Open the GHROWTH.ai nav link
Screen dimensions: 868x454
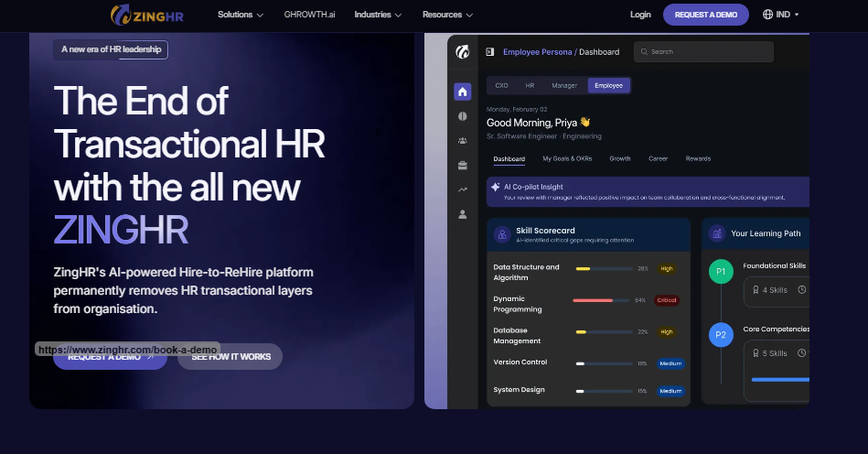pos(309,15)
